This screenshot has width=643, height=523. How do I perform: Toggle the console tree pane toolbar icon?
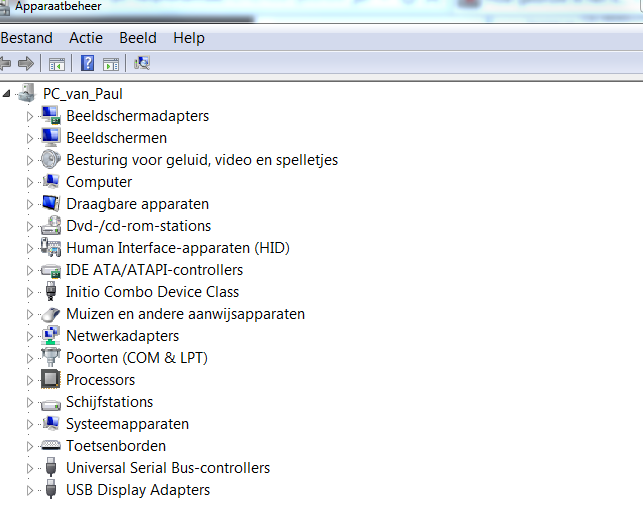click(x=57, y=64)
